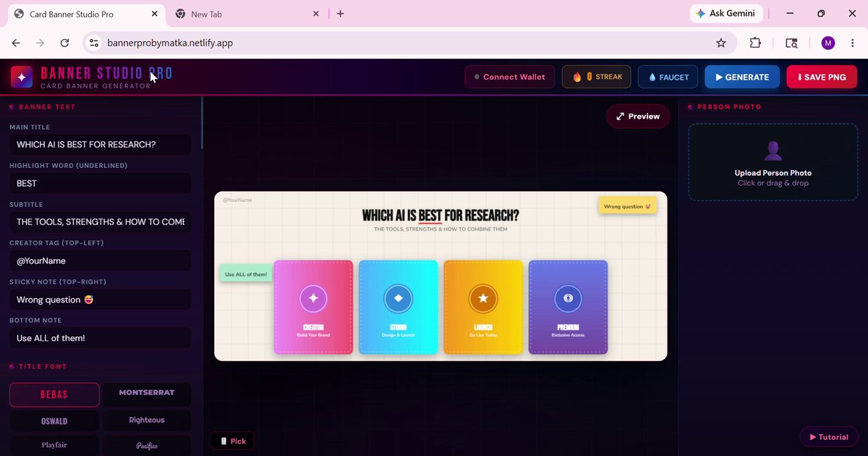This screenshot has width=868, height=456.
Task: Click the green "Use ALL of them!" note
Action: pos(246,274)
